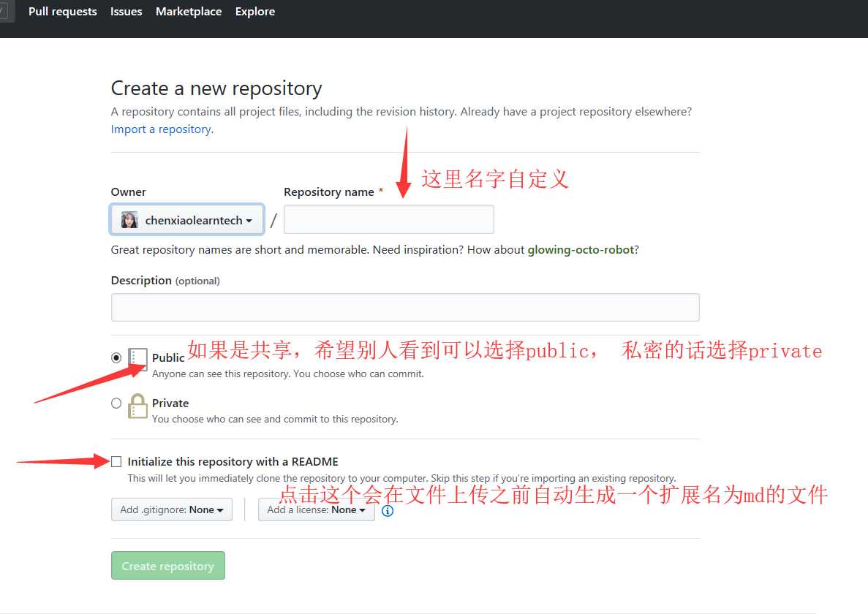The width and height of the screenshot is (868, 614).
Task: Open the Add a license dropdown
Action: 316,509
